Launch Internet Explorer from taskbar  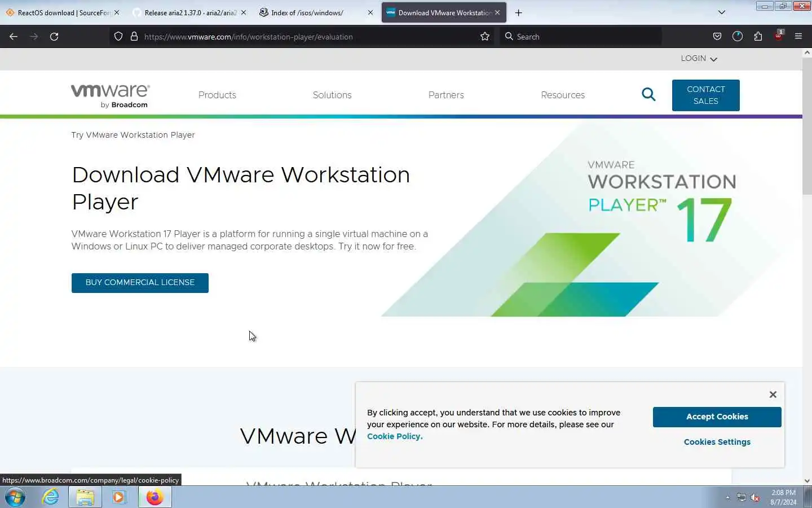(50, 497)
